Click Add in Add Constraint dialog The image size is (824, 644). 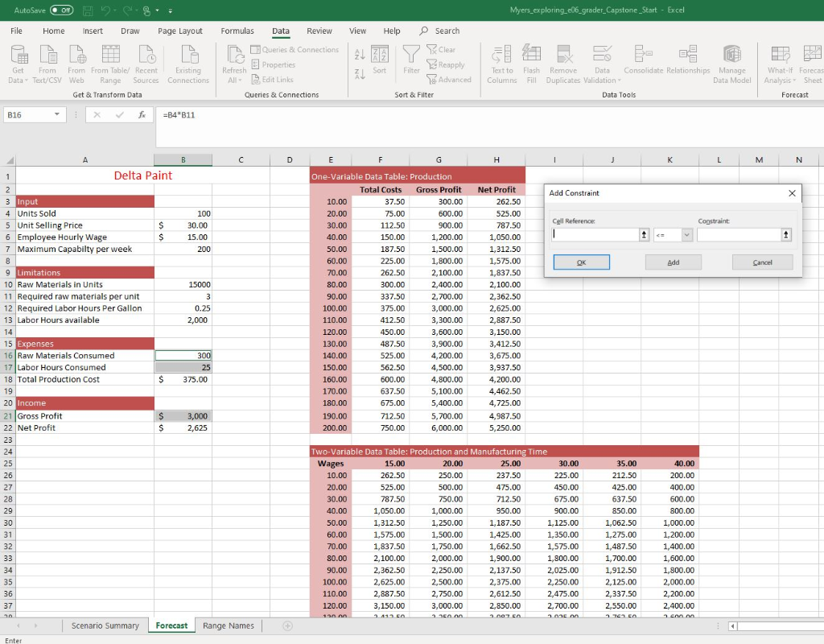674,262
